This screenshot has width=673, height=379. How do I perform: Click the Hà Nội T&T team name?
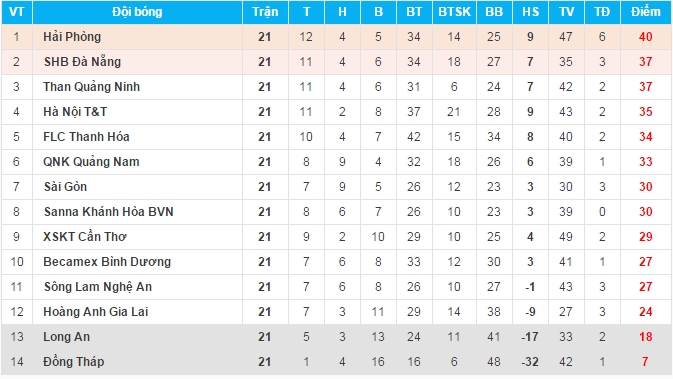[x=75, y=112]
